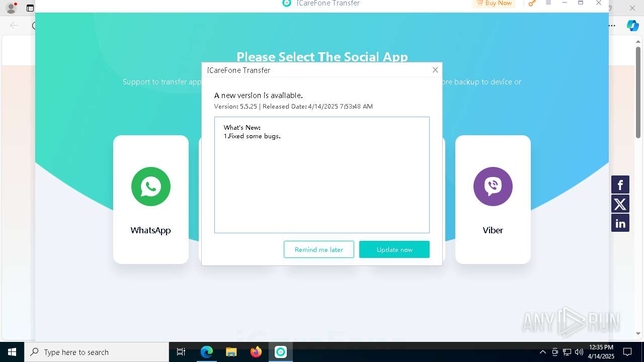Screen dimensions: 644x362
Task: Launch Microsoft Edge from the taskbar
Action: pyautogui.click(x=207, y=352)
